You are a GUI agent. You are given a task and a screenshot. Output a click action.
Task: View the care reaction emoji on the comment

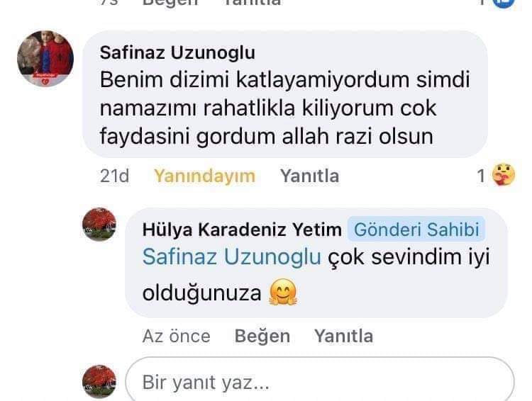pos(504,175)
